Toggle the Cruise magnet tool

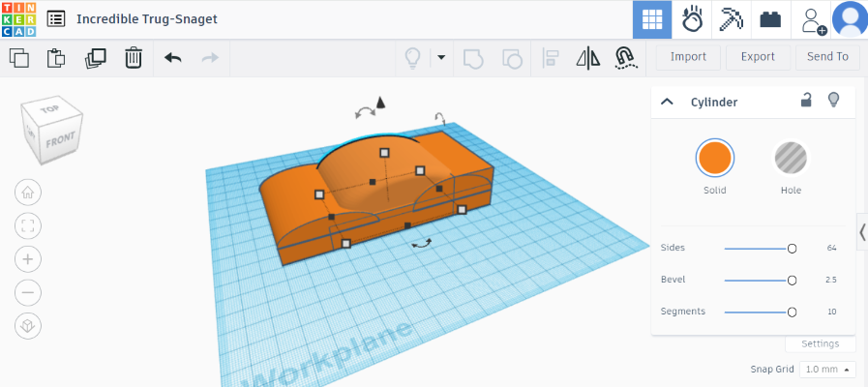tap(625, 58)
